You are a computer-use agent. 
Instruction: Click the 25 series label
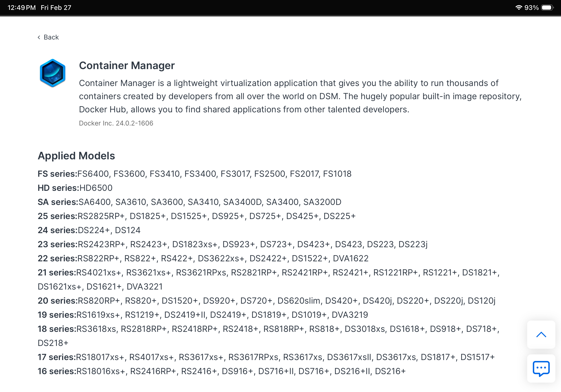coord(57,216)
